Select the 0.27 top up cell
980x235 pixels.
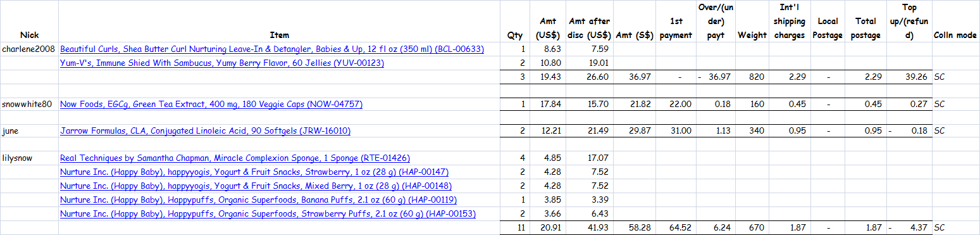909,104
